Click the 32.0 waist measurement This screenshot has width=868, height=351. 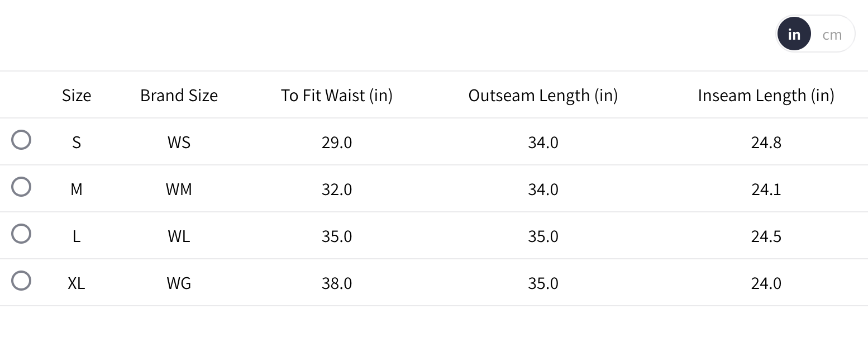click(x=337, y=189)
